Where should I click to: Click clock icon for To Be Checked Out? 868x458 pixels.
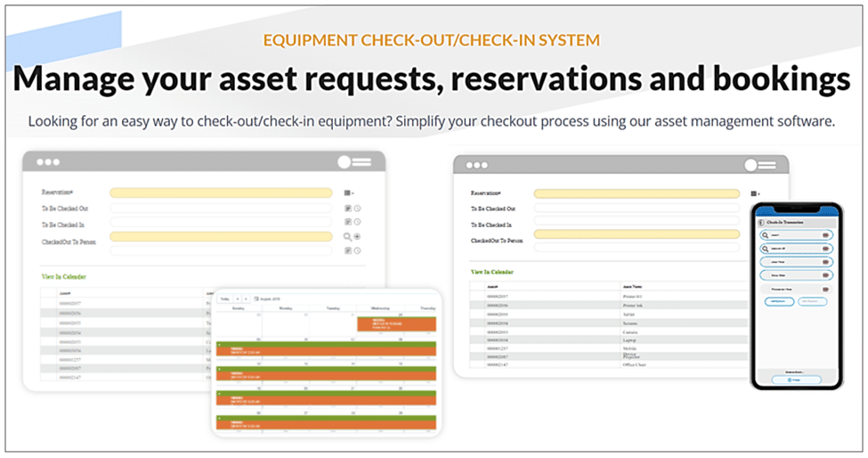[357, 208]
